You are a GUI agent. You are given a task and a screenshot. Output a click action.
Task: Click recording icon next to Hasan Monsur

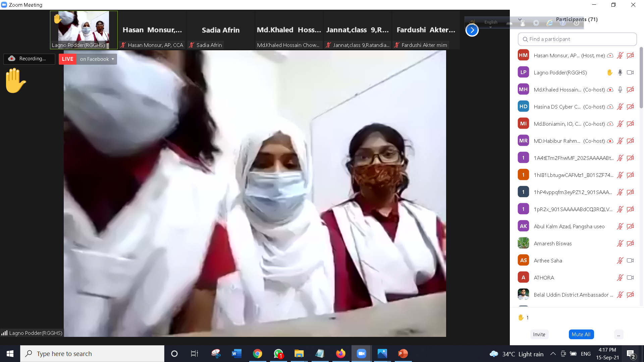coord(610,56)
